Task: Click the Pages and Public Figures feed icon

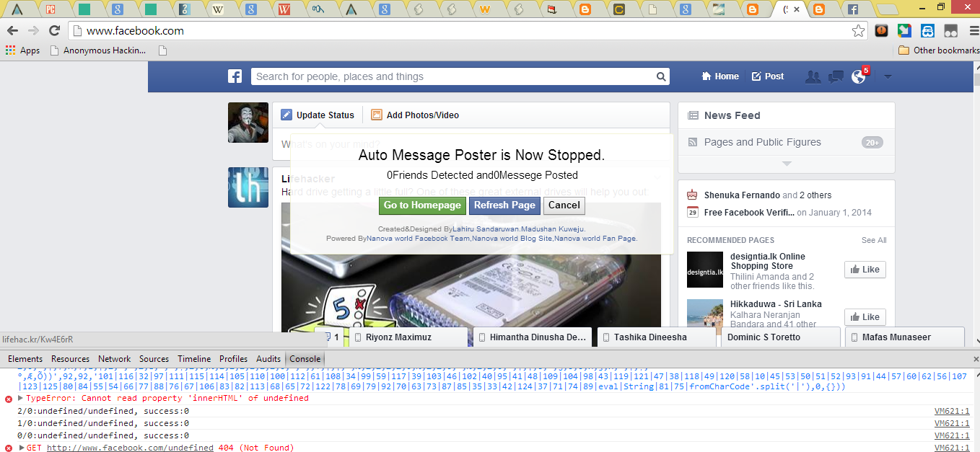Action: point(693,142)
